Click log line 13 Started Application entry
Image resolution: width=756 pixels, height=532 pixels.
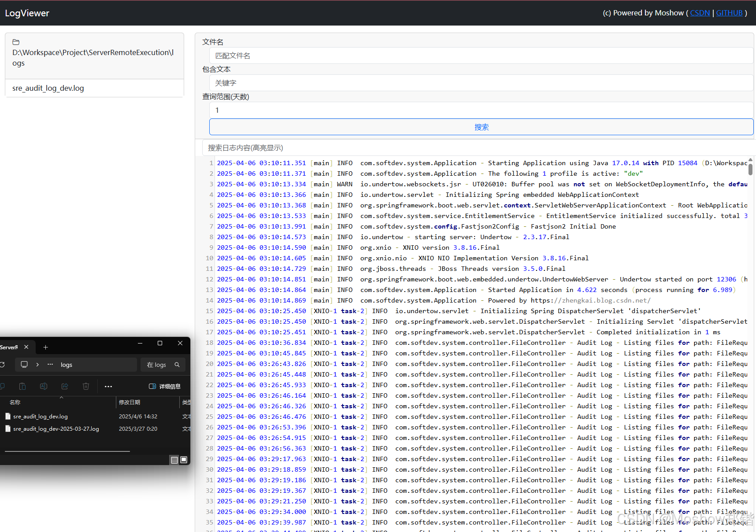477,290
